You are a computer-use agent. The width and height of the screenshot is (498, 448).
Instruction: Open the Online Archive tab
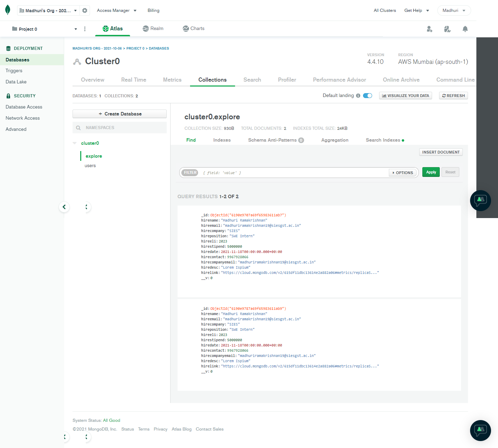click(x=401, y=80)
